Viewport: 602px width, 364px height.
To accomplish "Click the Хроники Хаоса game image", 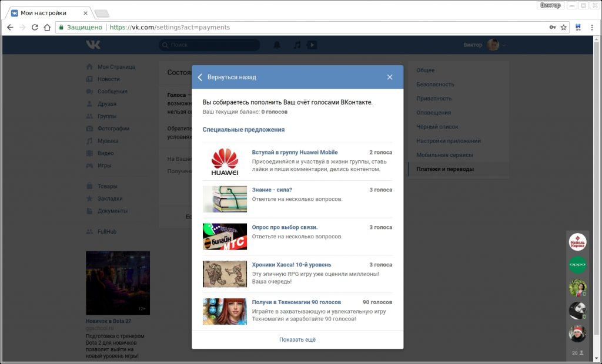I will (225, 274).
